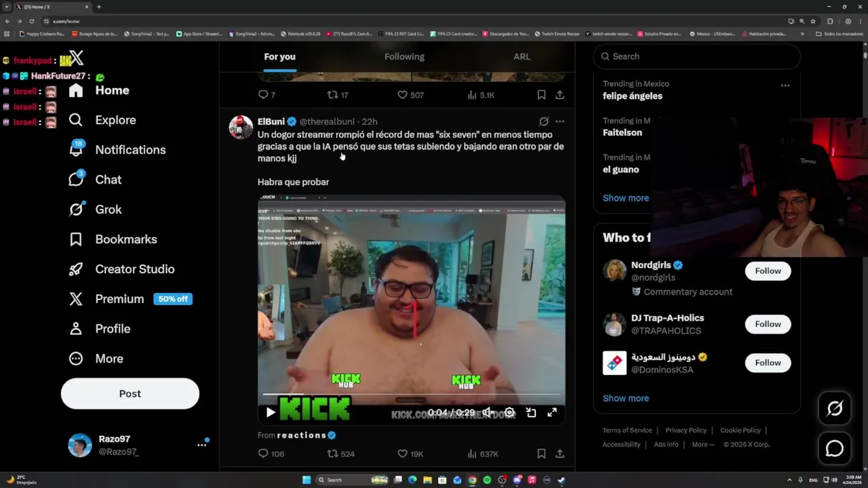868x488 pixels.
Task: Toggle picture-in-picture for video
Action: [531, 412]
